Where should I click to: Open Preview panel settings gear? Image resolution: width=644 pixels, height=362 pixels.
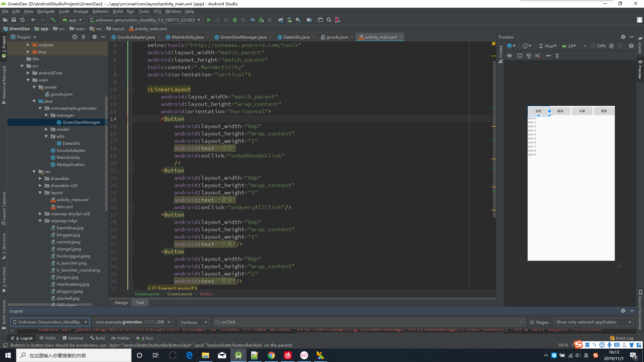point(623,37)
